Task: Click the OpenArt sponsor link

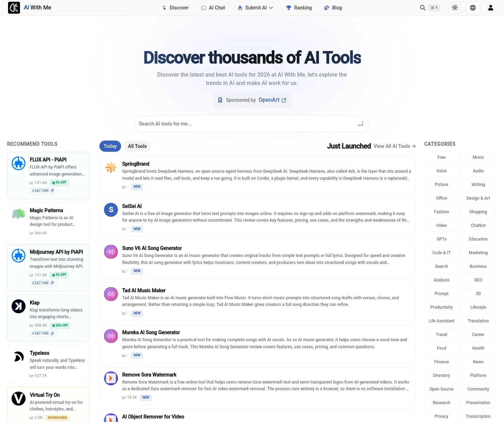Action: pyautogui.click(x=272, y=100)
